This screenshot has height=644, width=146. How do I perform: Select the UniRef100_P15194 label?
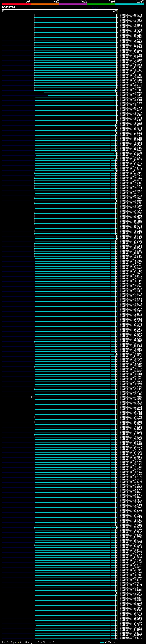[x=131, y=557]
